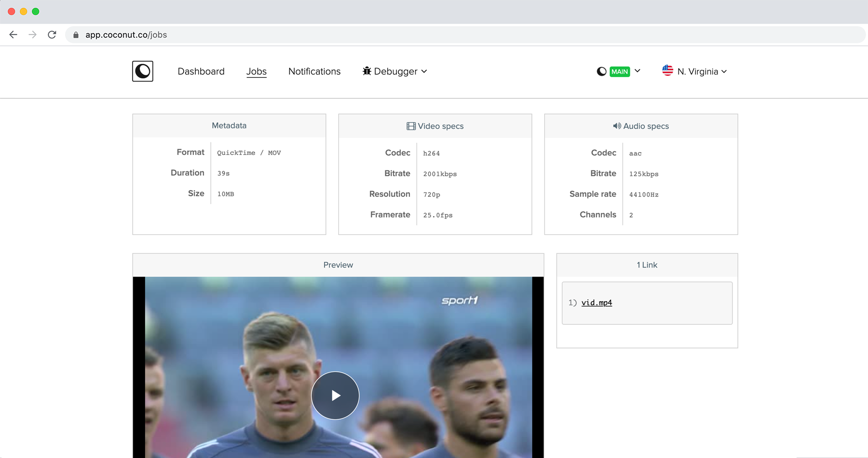Play the video preview
868x458 pixels.
click(x=335, y=395)
